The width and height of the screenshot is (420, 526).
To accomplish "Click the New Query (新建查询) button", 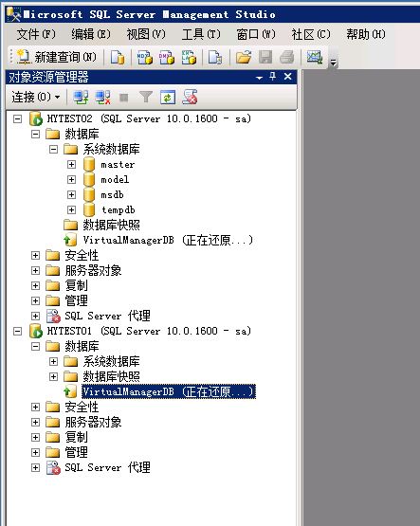I will click(x=56, y=57).
